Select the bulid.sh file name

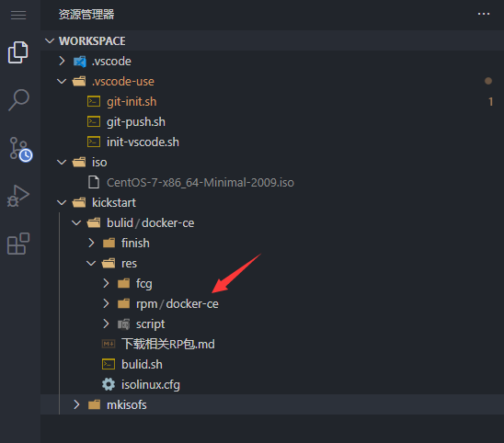(x=142, y=365)
